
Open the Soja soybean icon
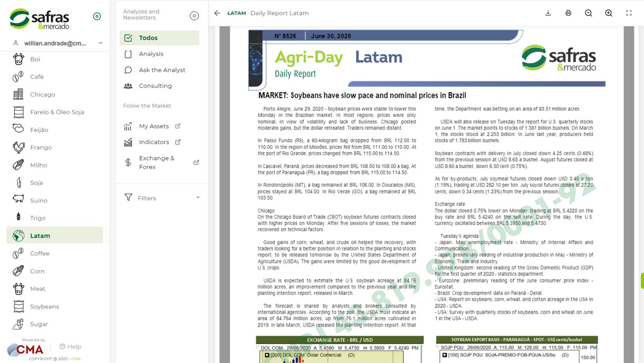tap(19, 183)
